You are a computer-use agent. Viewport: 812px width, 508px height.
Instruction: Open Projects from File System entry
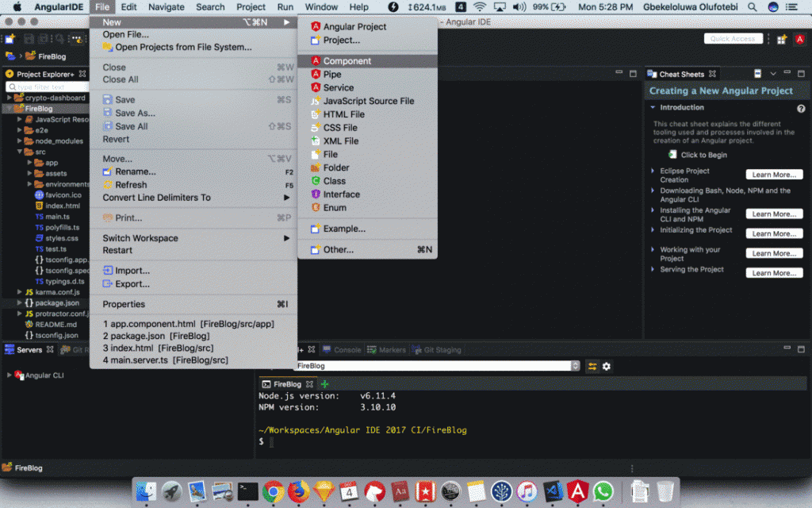[193, 47]
